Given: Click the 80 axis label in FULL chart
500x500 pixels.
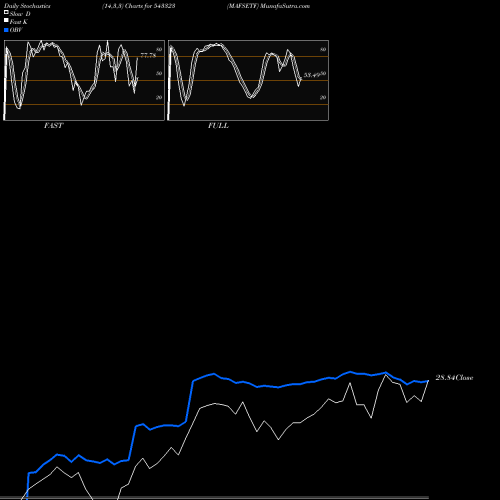Looking at the screenshot, I should (x=323, y=50).
